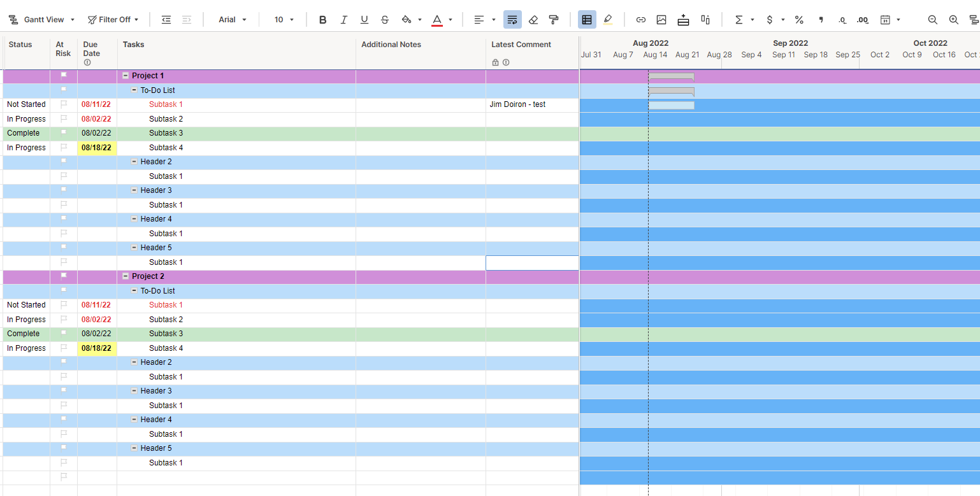Screen dimensions: 980x496
Task: Click the text alignment icon
Action: coord(479,20)
